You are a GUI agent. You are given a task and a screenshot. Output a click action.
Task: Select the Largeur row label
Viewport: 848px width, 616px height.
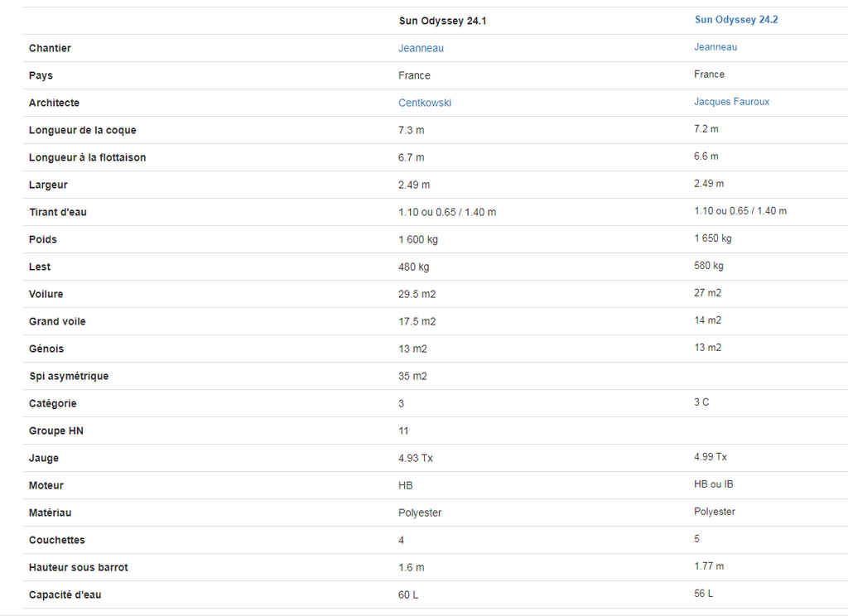coord(48,185)
